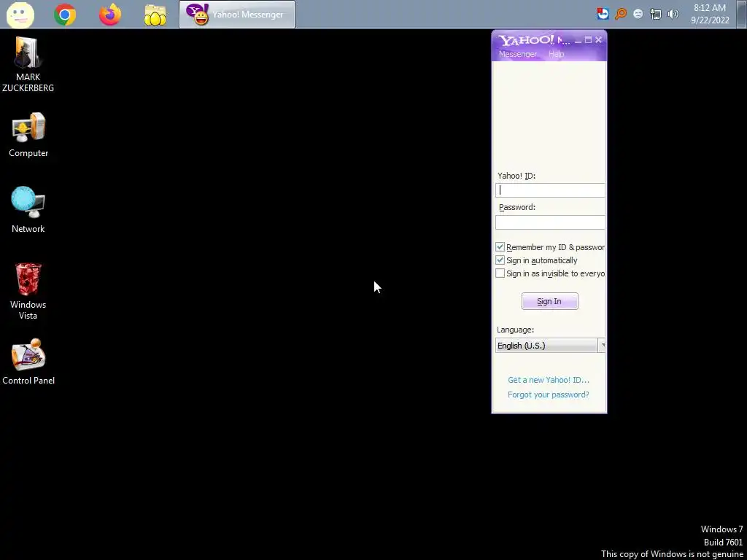
Task: Expand the Language dropdown English (U.S.)
Action: tap(550, 345)
